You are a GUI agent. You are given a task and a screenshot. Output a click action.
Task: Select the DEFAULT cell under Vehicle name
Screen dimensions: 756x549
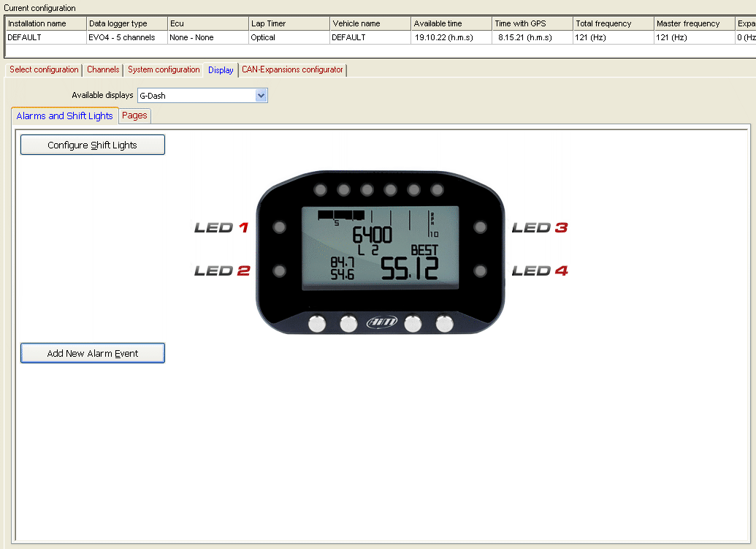coord(370,37)
